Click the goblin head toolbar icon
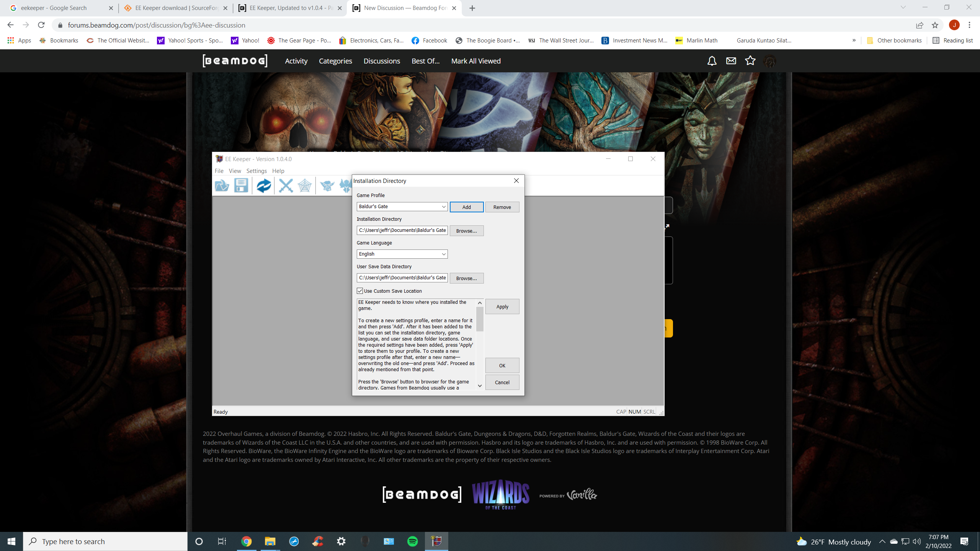Image resolution: width=980 pixels, height=551 pixels. coord(327,186)
